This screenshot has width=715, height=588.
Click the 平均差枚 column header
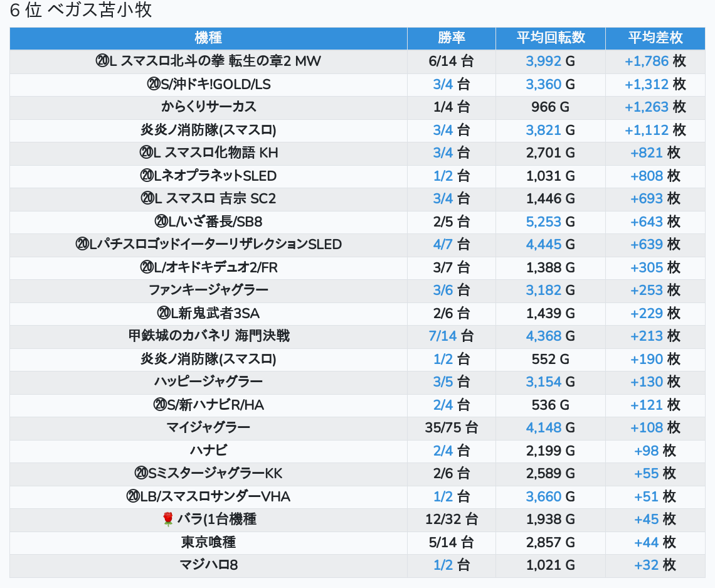point(655,38)
